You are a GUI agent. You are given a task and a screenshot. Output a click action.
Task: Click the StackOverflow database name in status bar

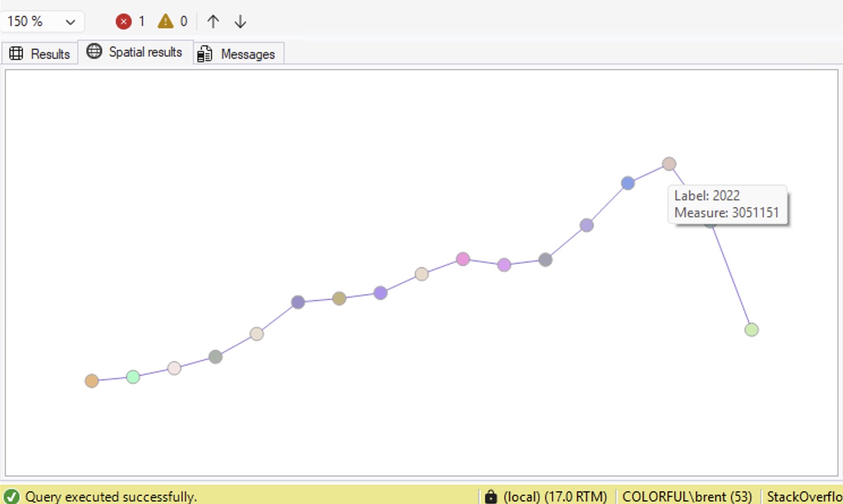click(x=803, y=497)
